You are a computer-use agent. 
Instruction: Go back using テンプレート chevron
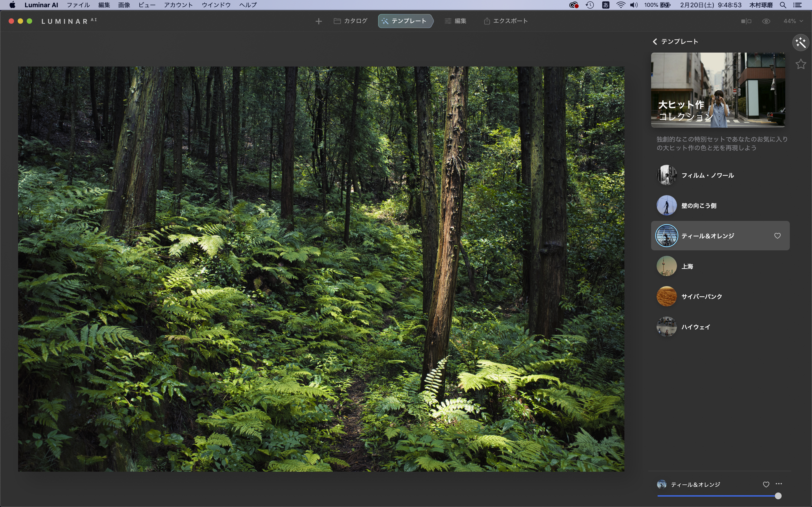tap(655, 42)
